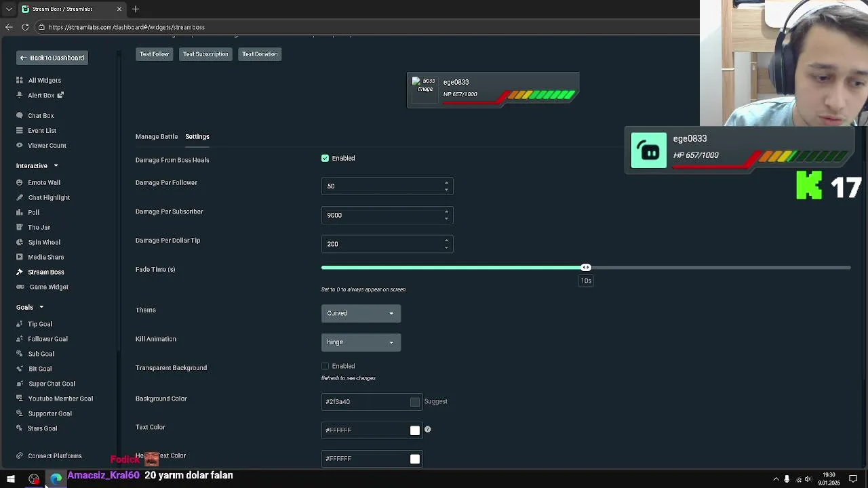Select Poll widget icon
The image size is (868, 488).
click(x=20, y=212)
